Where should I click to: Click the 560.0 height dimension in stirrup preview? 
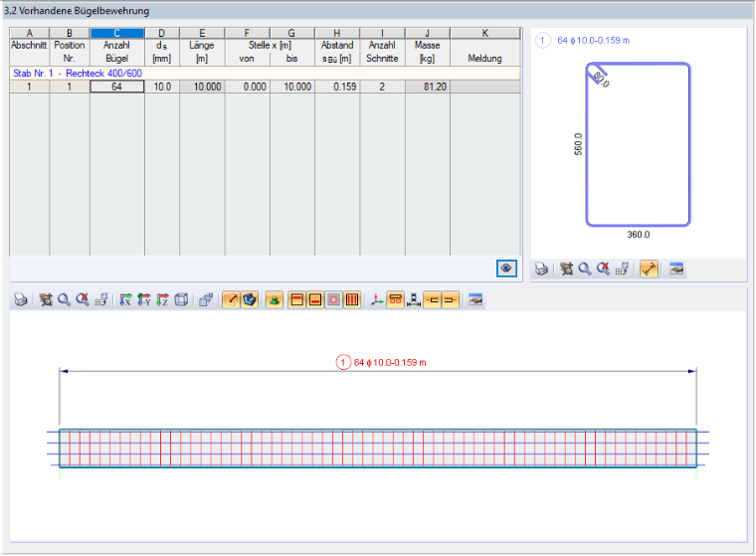click(x=578, y=144)
